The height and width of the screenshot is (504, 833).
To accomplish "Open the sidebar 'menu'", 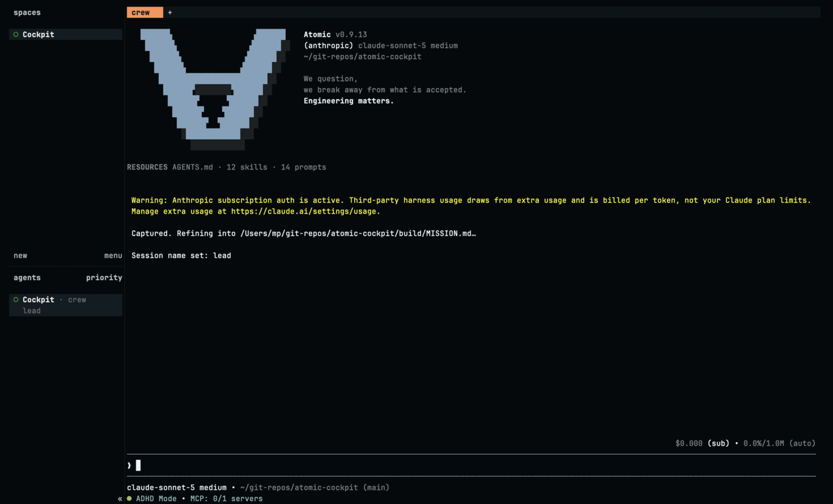I will (113, 256).
